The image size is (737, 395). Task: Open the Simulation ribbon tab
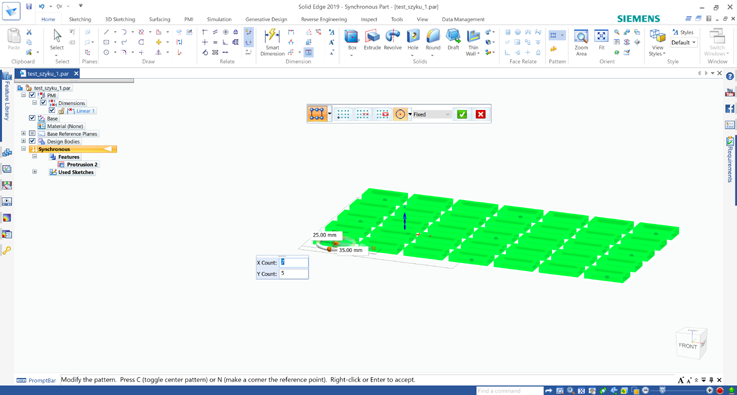(219, 19)
